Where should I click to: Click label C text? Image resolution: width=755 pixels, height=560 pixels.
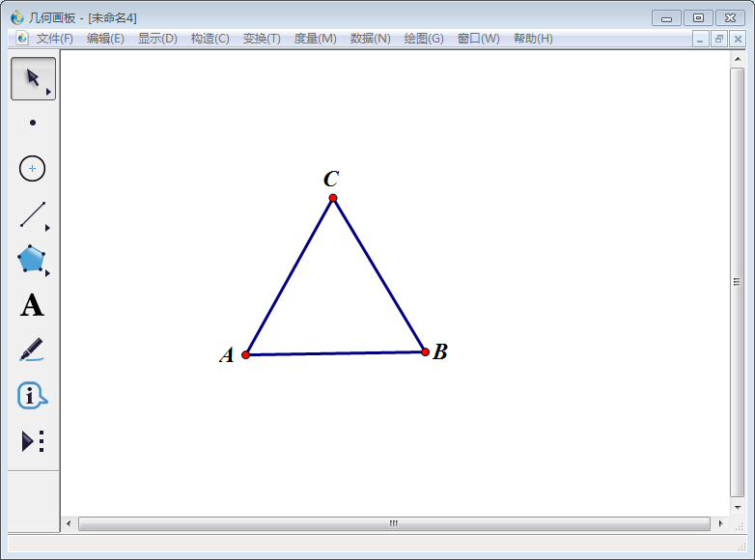[331, 179]
